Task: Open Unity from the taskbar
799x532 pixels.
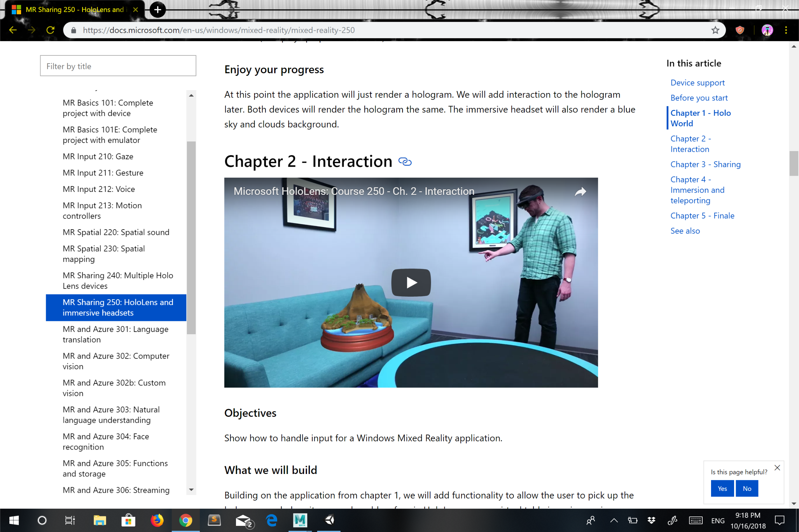Action: tap(329, 520)
